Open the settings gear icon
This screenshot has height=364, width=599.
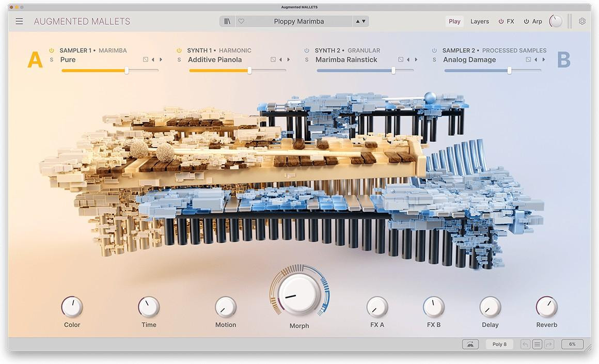[x=582, y=21]
